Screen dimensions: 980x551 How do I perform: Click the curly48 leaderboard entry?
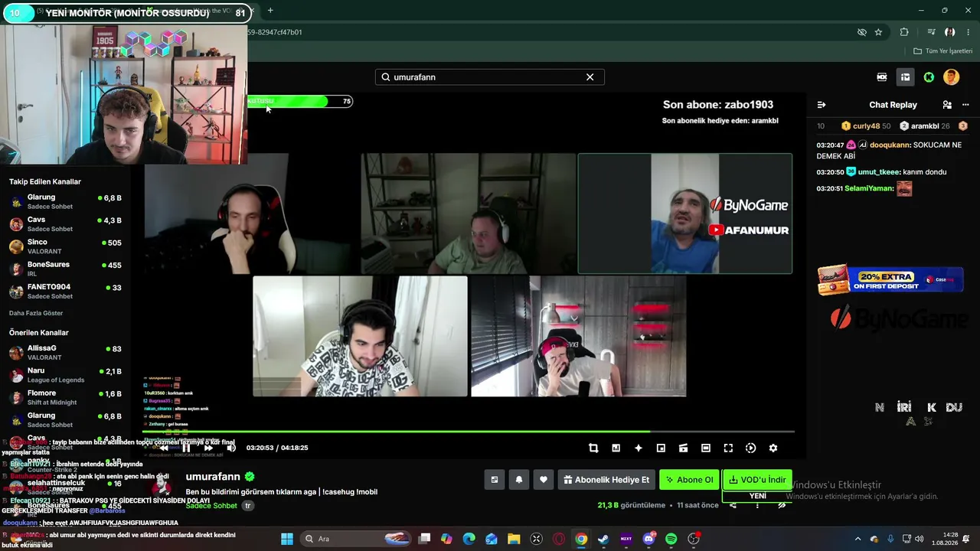pyautogui.click(x=866, y=126)
